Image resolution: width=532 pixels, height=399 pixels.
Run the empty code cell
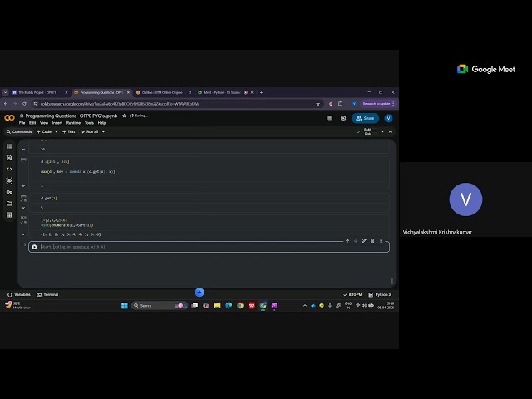click(34, 247)
